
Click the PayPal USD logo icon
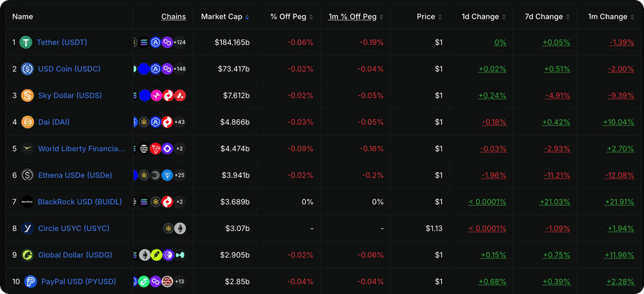30,281
